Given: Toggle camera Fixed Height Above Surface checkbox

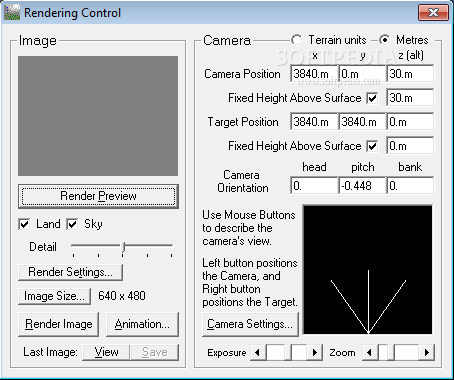Looking at the screenshot, I should point(372,98).
